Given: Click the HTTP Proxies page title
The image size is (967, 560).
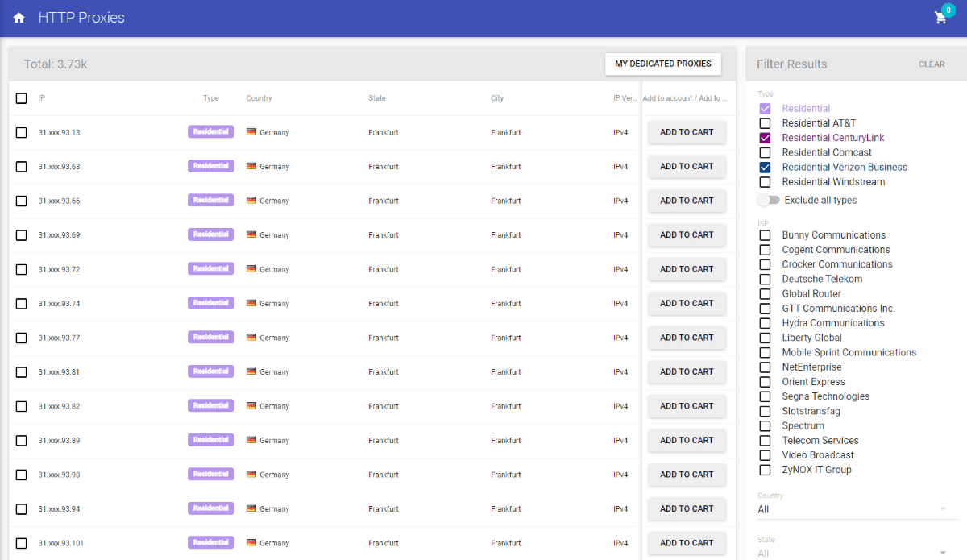Looking at the screenshot, I should [81, 18].
